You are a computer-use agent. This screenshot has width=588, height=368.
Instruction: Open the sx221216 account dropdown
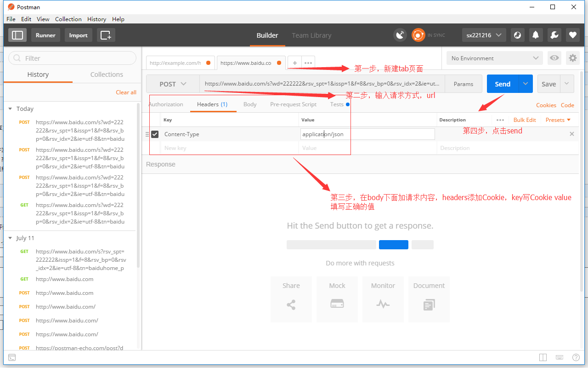484,35
